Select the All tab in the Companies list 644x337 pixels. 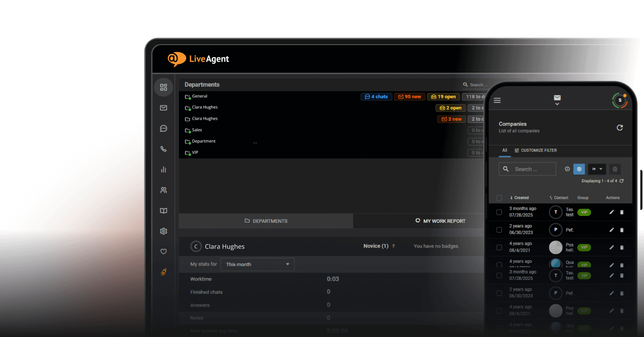coord(505,150)
